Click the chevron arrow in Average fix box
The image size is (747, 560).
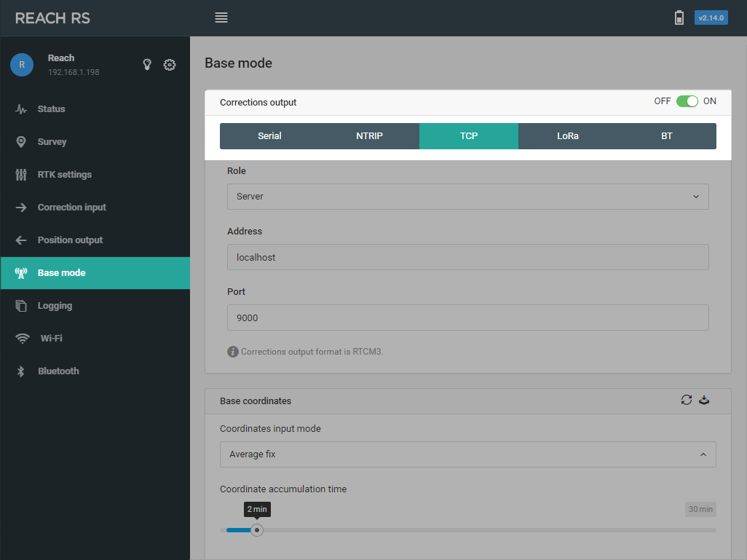coord(703,454)
